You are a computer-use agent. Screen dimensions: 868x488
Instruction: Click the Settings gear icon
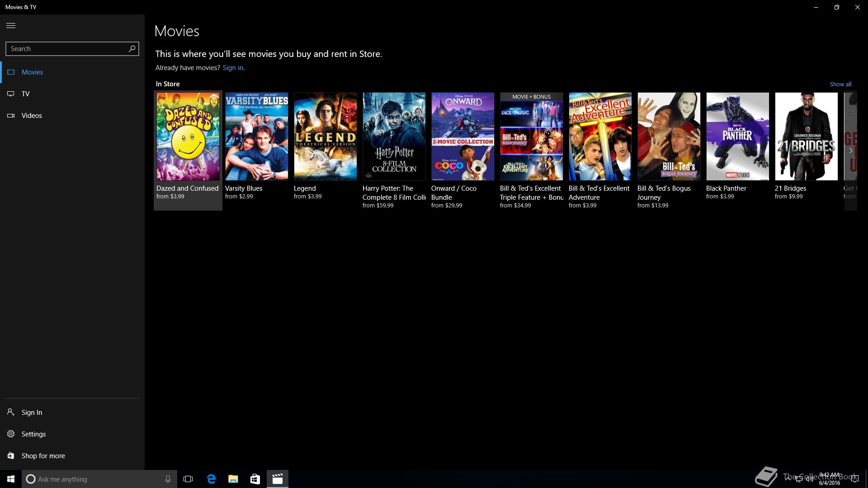coord(11,434)
